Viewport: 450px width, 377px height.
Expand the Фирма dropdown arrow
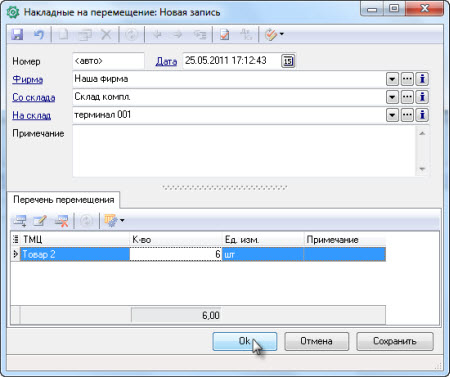click(392, 79)
